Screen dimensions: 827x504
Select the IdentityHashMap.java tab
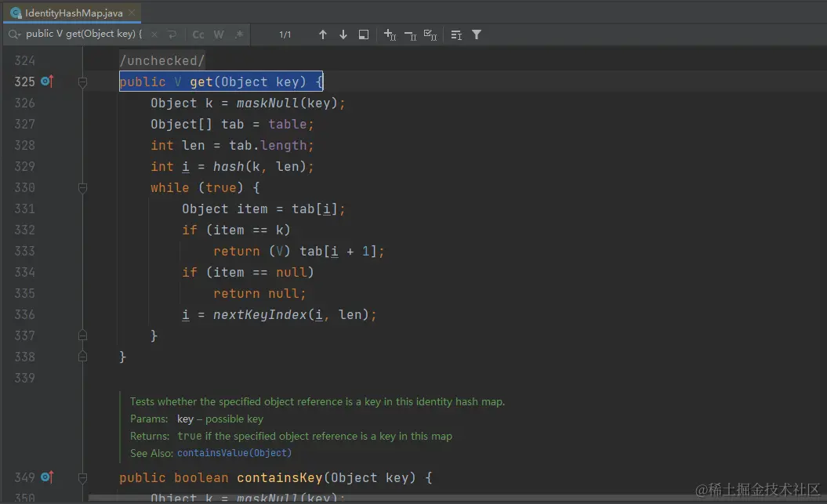[x=72, y=13]
